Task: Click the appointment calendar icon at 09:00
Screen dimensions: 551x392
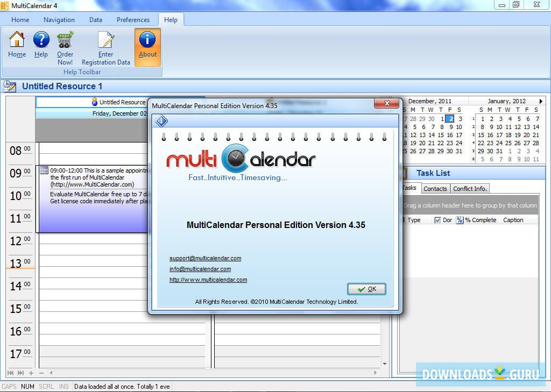Action: (44, 170)
